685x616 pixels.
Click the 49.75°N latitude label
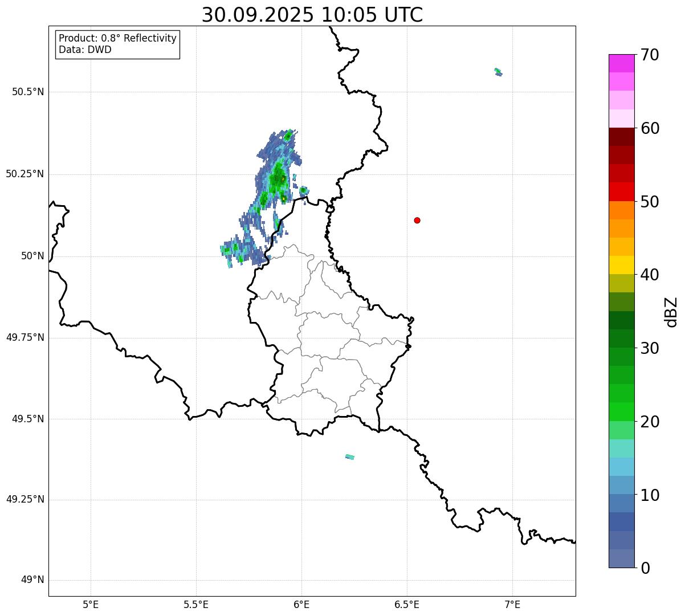25,337
